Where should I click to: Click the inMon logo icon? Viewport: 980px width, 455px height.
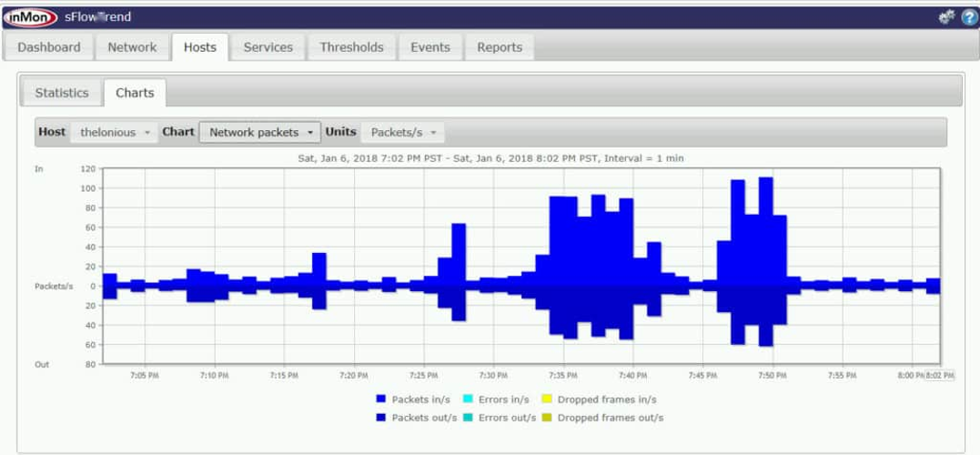click(x=31, y=17)
